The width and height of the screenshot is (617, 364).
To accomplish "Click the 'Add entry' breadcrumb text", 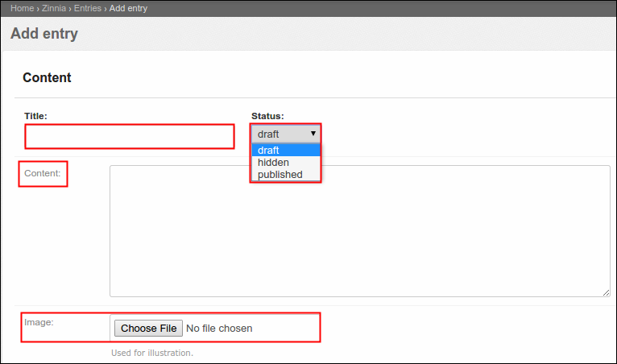I will click(x=128, y=8).
